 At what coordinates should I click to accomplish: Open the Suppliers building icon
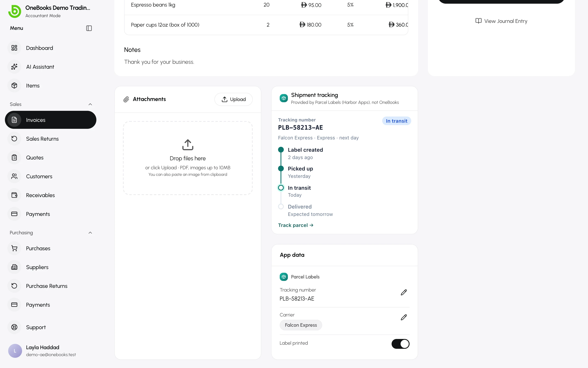(x=14, y=267)
